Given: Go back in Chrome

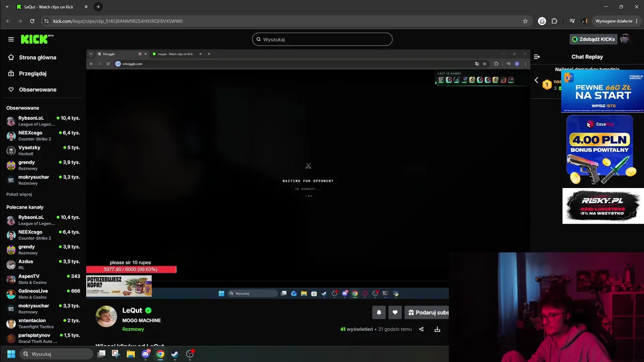Looking at the screenshot, I should point(8,21).
